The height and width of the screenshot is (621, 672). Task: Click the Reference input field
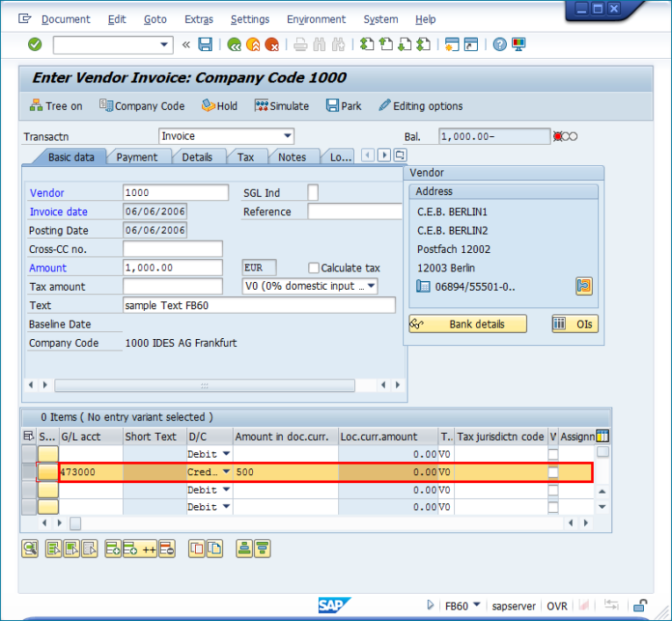[355, 212]
